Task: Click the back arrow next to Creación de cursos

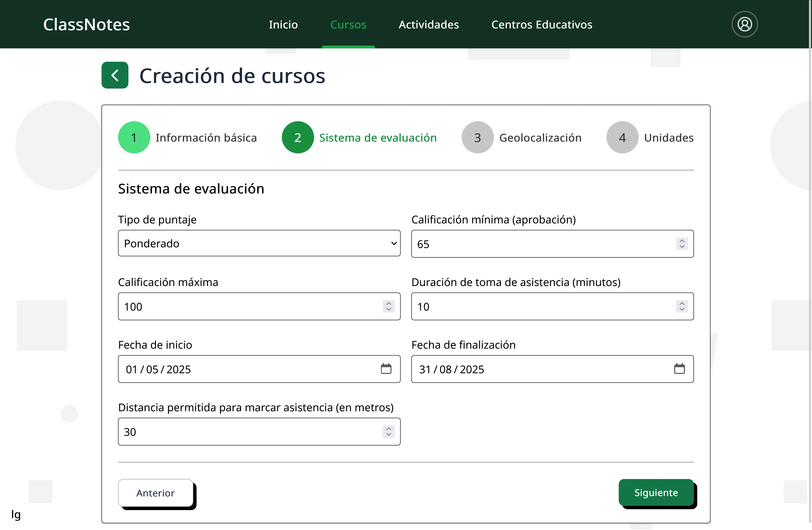Action: pyautogui.click(x=115, y=75)
